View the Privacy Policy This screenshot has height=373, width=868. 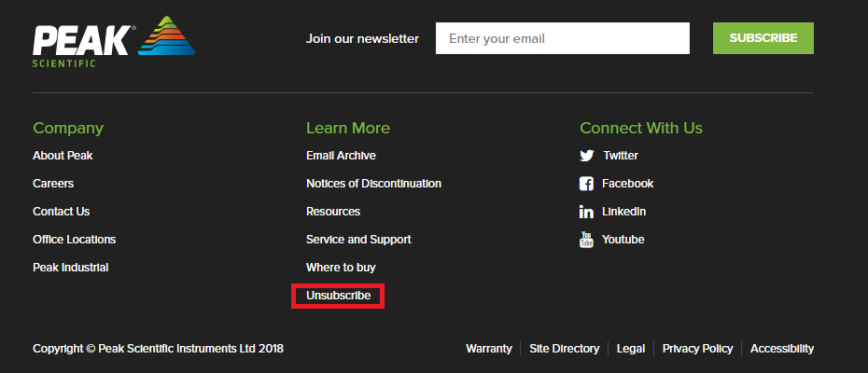(x=697, y=349)
